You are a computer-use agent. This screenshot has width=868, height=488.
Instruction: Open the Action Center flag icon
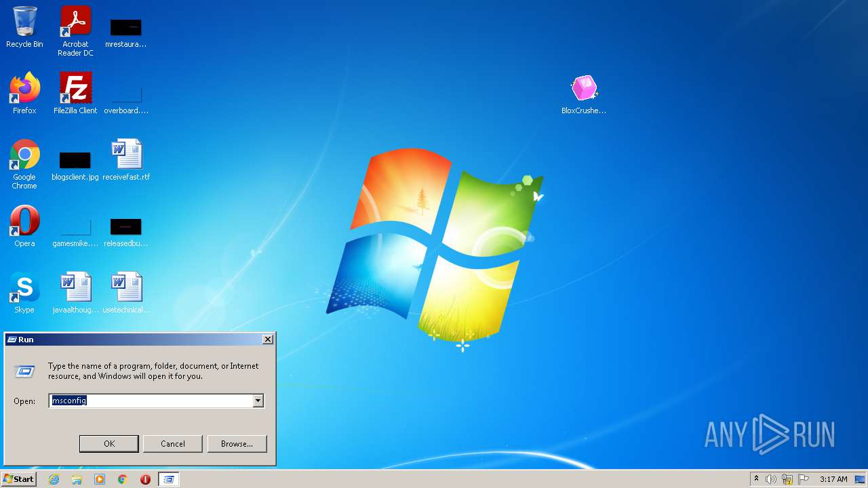click(804, 479)
